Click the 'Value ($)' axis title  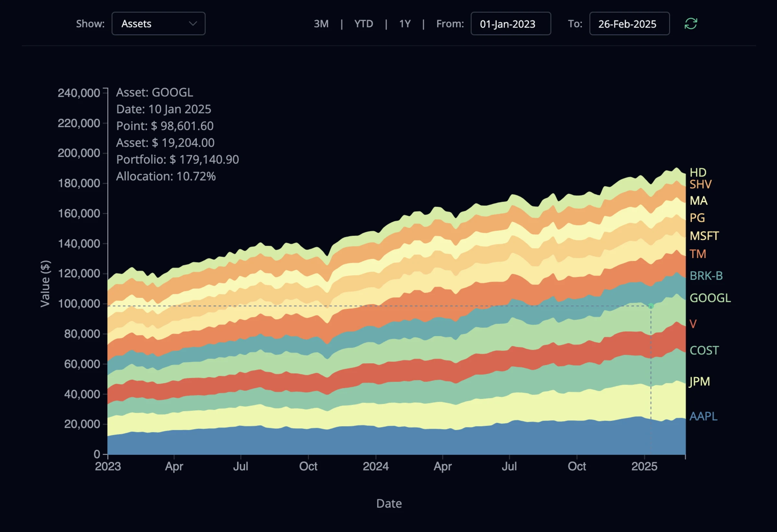click(45, 284)
